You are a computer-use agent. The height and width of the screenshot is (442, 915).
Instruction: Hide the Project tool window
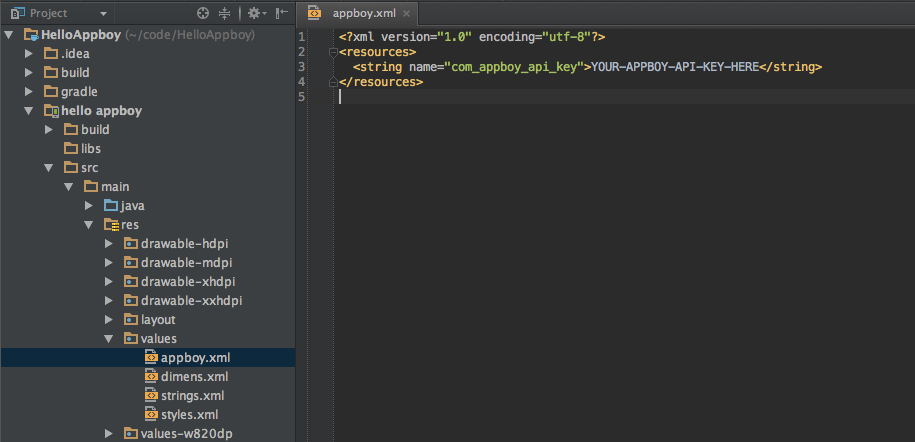[283, 13]
